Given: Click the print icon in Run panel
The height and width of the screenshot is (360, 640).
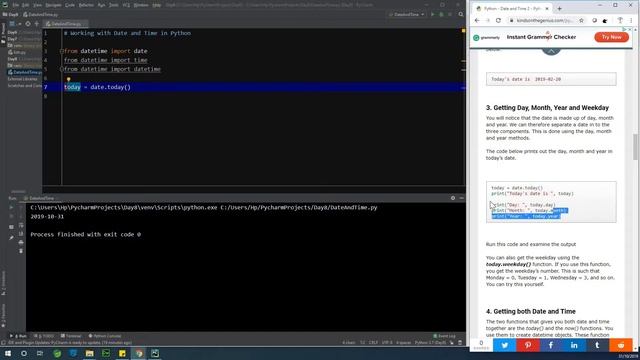Looking at the screenshot, I should tap(21, 242).
